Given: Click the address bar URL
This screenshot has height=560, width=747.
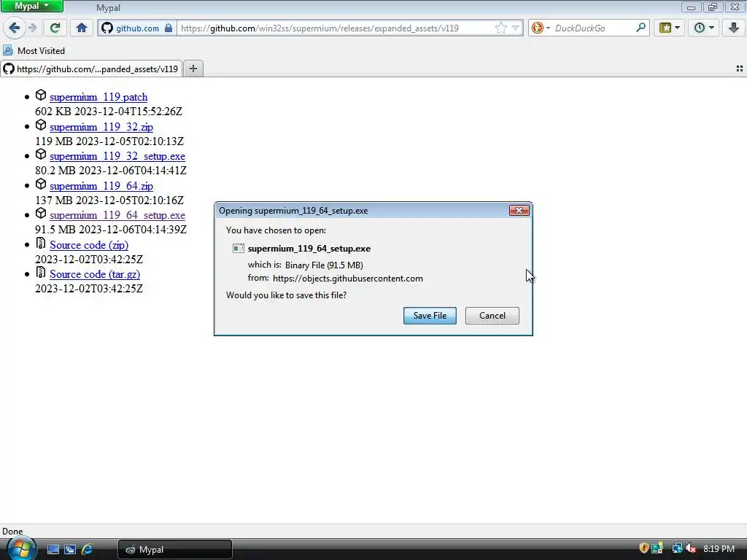Looking at the screenshot, I should (x=320, y=28).
